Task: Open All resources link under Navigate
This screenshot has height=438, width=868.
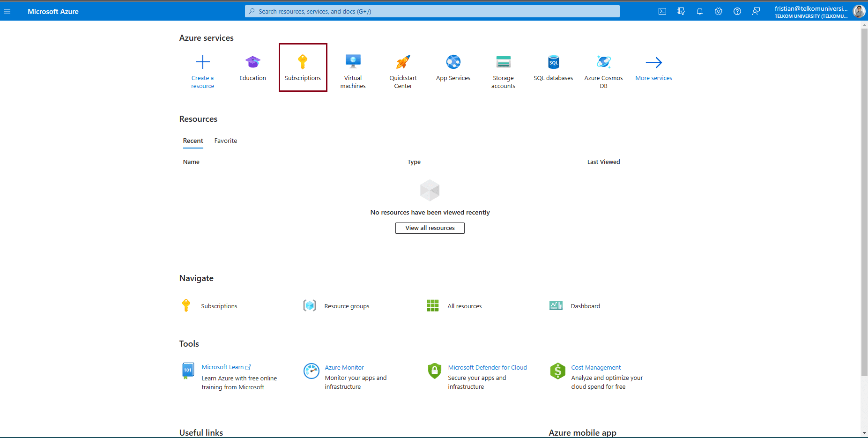Action: [x=465, y=306]
